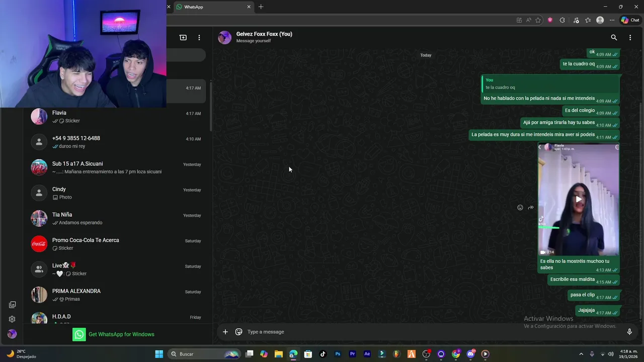Select message 'Ajá por amiga tirarla hay tu sabes'

click(x=571, y=123)
